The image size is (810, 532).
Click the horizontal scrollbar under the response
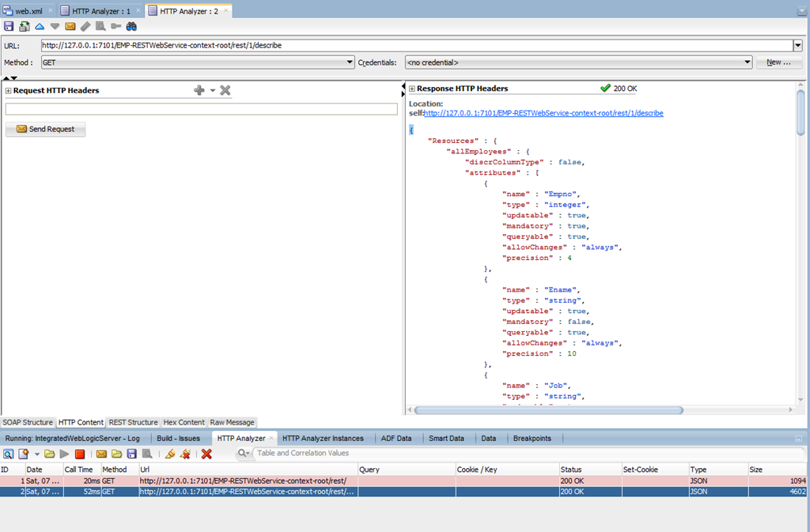tap(548, 410)
